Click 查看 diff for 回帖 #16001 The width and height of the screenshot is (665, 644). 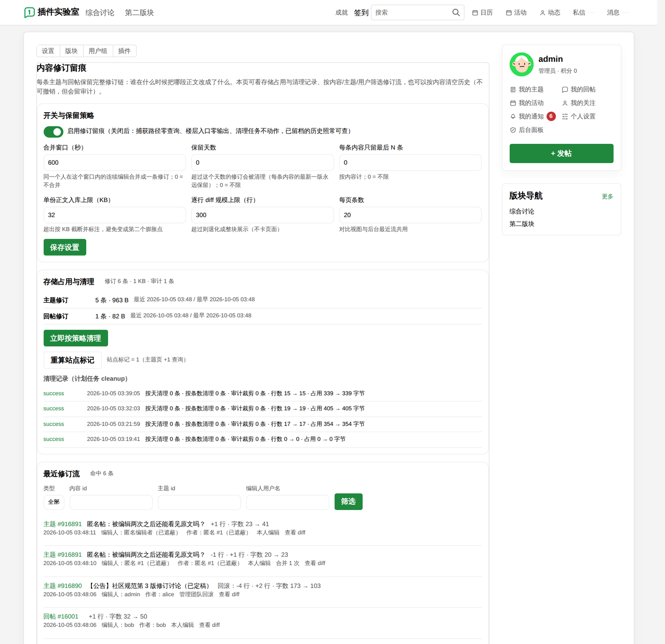[x=209, y=625]
